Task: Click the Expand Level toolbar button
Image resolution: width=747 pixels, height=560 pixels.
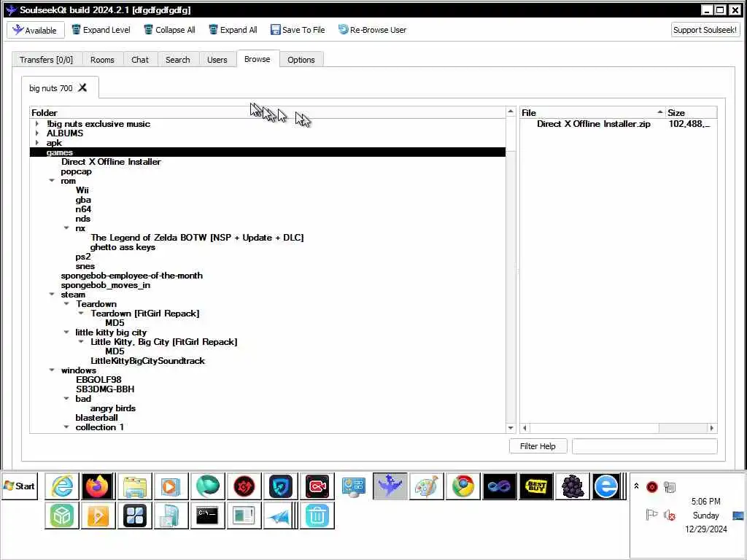Action: pyautogui.click(x=101, y=30)
